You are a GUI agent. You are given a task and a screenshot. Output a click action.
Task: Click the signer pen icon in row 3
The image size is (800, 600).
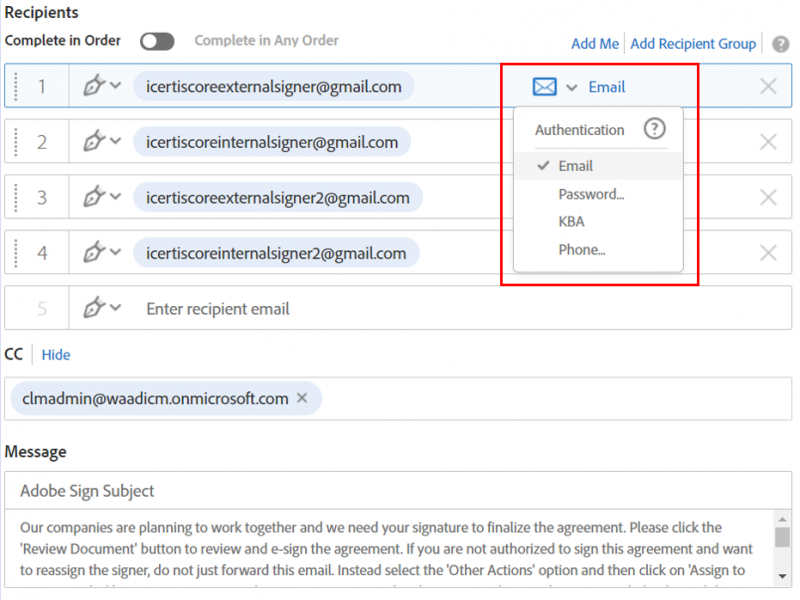(94, 198)
